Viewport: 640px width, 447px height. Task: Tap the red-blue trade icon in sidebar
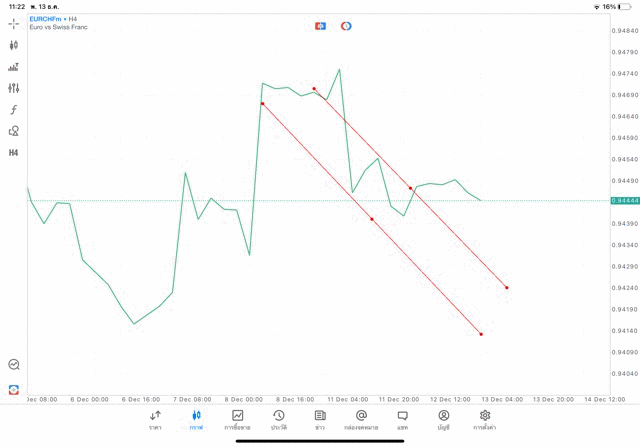pos(14,389)
